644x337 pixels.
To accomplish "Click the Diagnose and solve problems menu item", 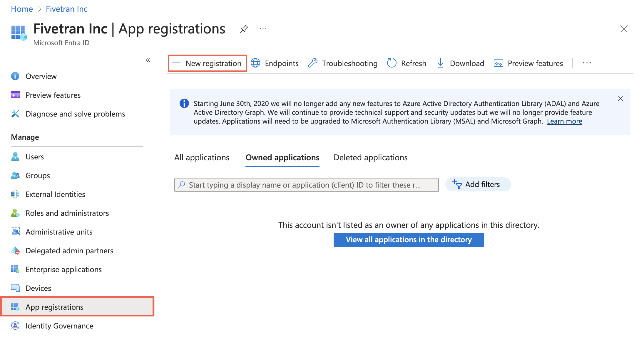I will [75, 114].
